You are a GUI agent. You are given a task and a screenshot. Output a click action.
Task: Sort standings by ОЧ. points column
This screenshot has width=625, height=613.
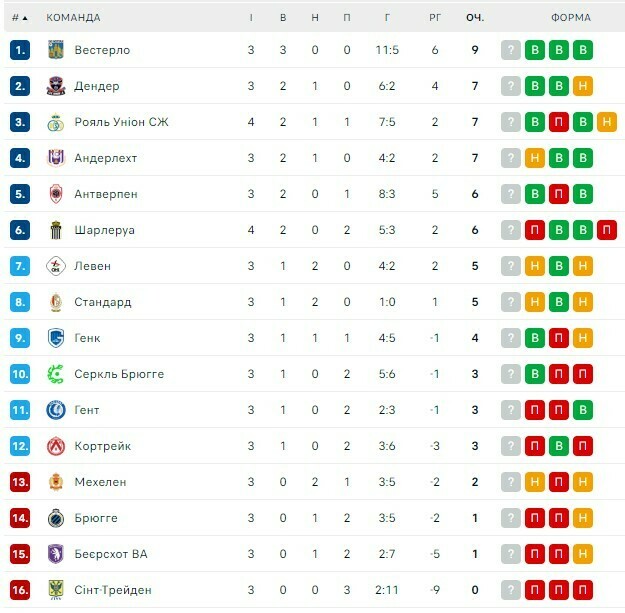pyautogui.click(x=475, y=18)
